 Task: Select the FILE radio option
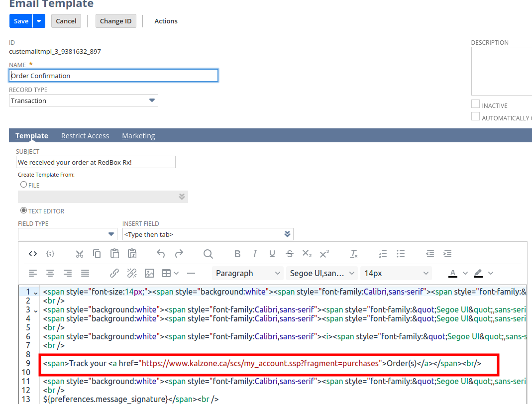click(23, 185)
